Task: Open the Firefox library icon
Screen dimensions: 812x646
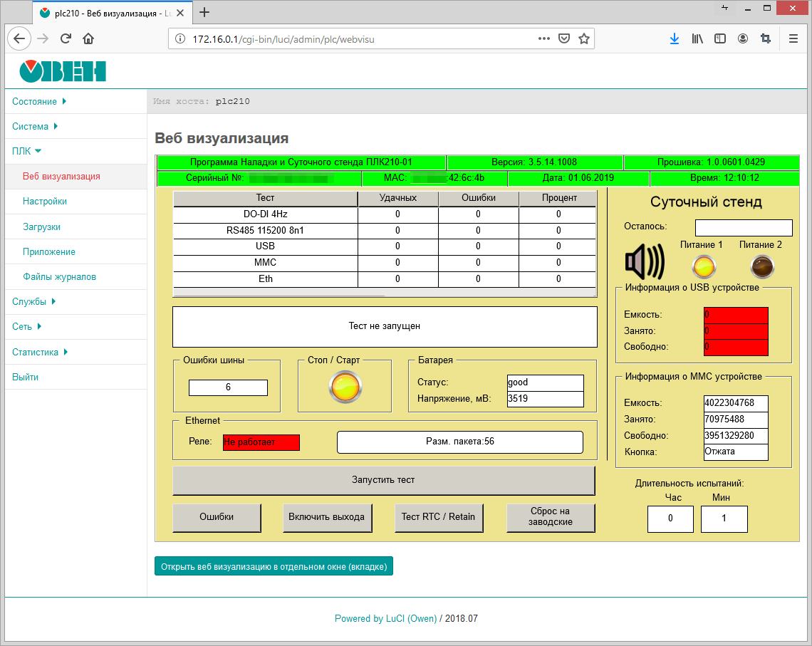Action: coord(697,39)
